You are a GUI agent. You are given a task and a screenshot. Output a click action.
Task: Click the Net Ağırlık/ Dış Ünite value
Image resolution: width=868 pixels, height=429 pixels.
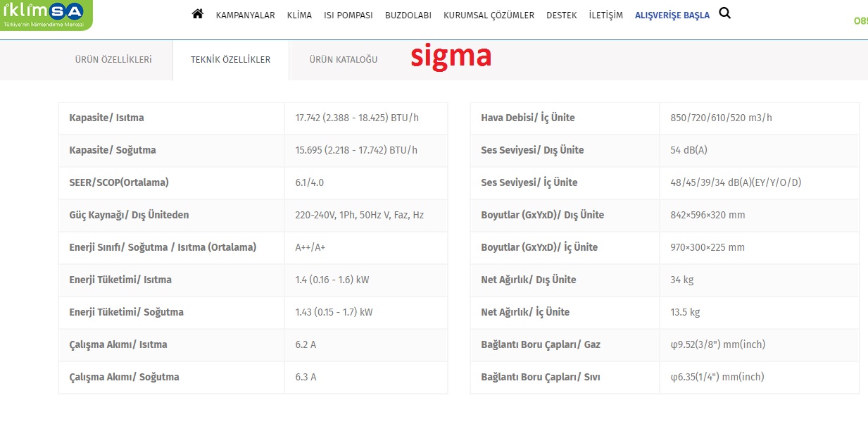[682, 280]
